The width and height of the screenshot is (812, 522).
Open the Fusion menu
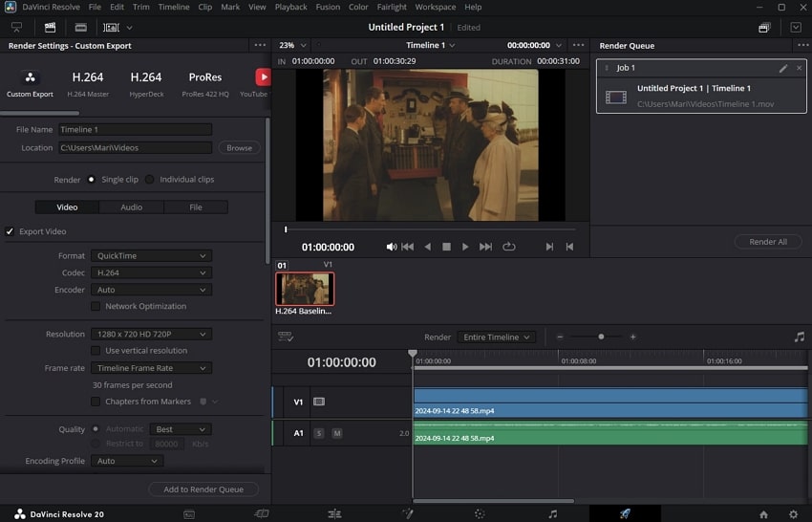(328, 7)
